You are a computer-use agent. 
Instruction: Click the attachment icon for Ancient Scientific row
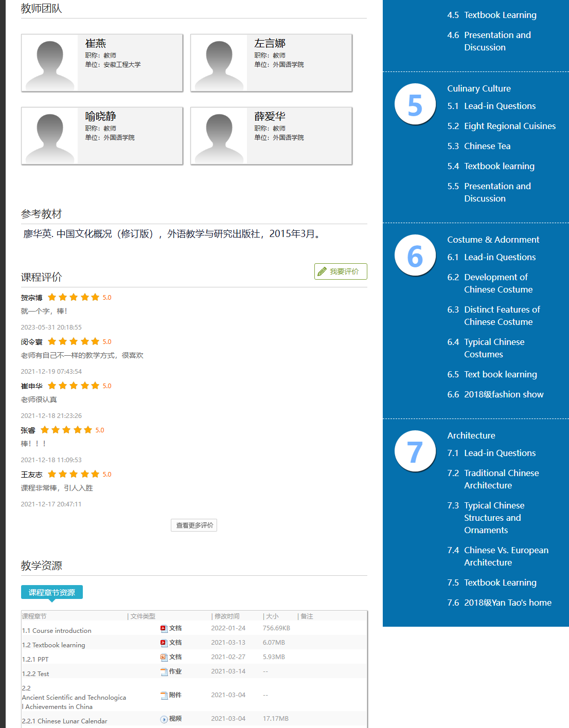pos(164,695)
